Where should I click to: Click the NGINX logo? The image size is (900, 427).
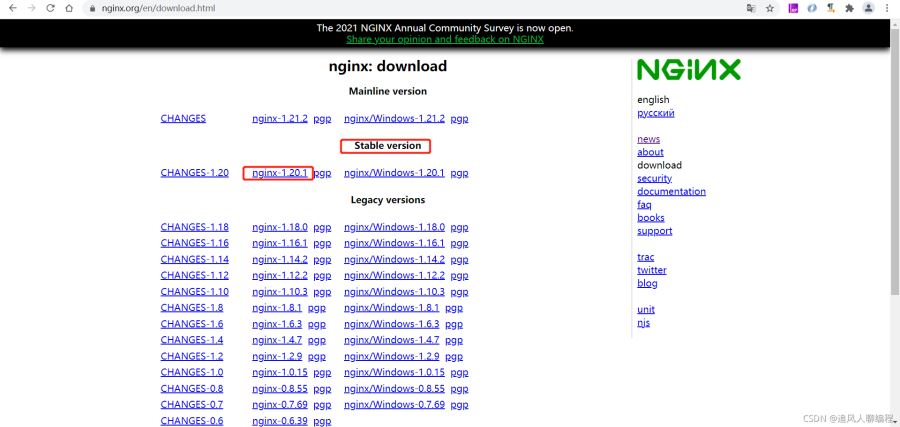[x=689, y=70]
